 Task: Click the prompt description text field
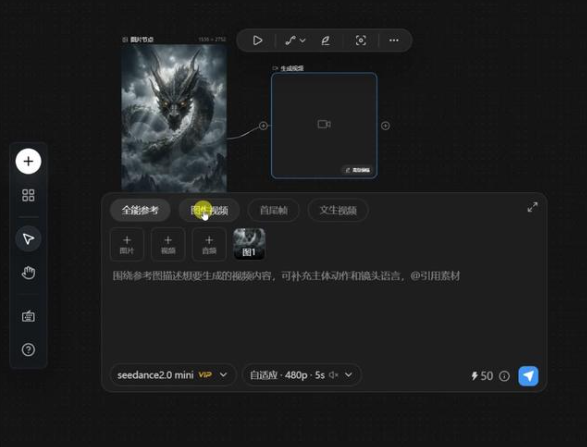[286, 276]
